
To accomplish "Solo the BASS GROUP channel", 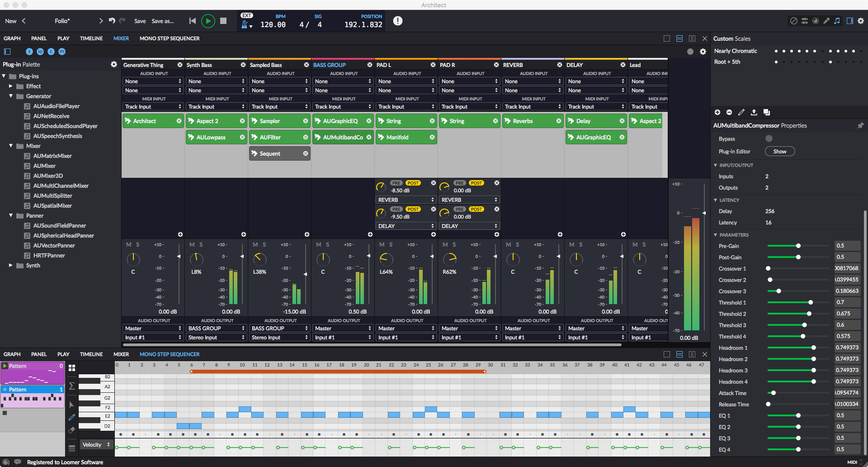I will click(x=328, y=244).
